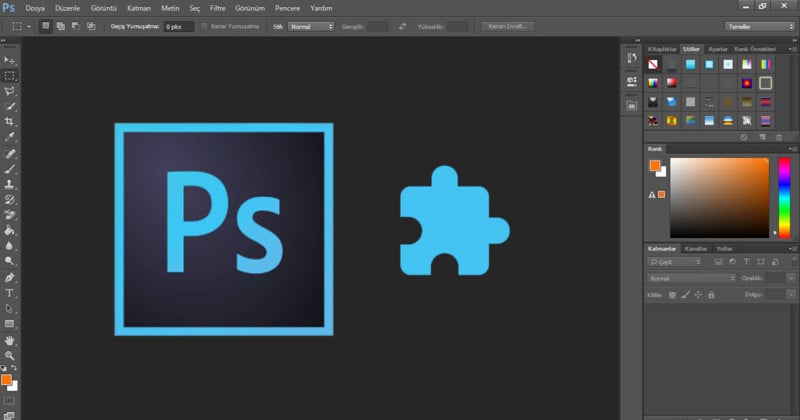800x420 pixels.
Task: Change the screen mode at toolbox bottom
Action: [9, 415]
